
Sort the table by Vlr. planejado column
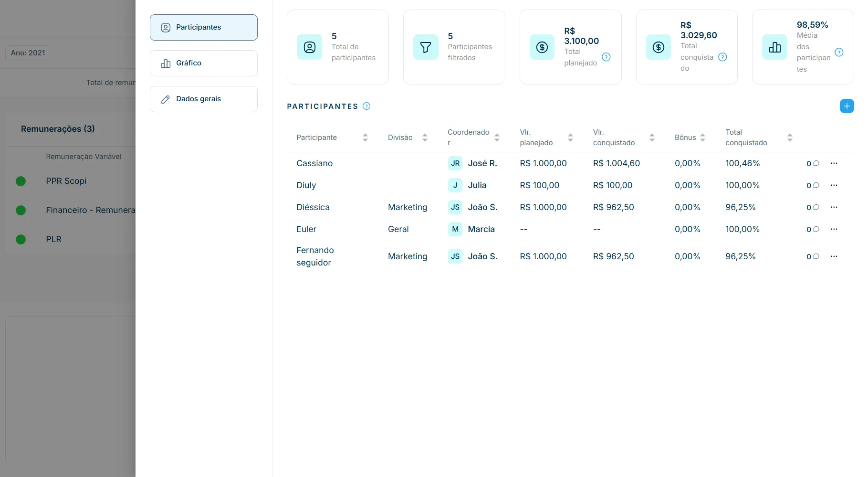(570, 138)
